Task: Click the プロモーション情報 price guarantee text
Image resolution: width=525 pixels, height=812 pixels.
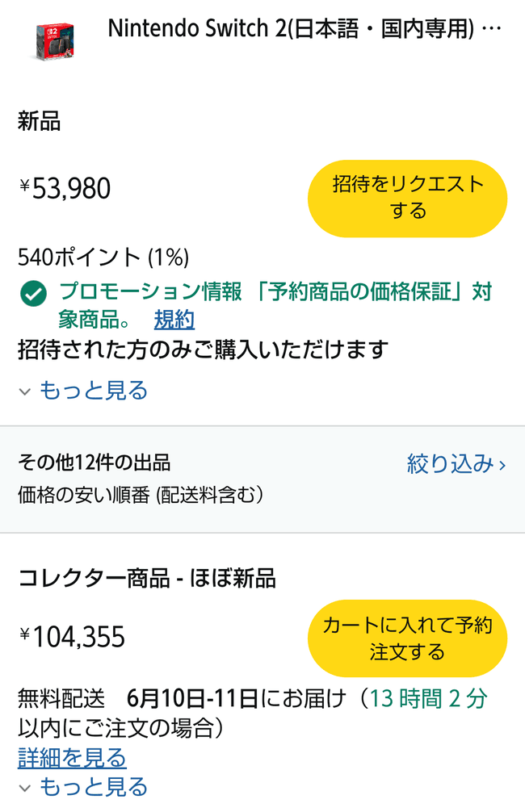Action: 202,292
